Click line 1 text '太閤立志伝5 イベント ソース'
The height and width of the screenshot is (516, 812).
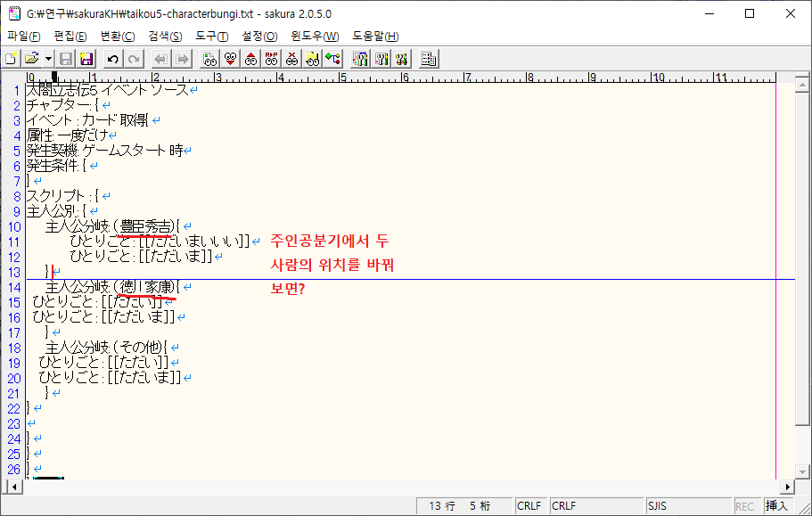coord(107,90)
